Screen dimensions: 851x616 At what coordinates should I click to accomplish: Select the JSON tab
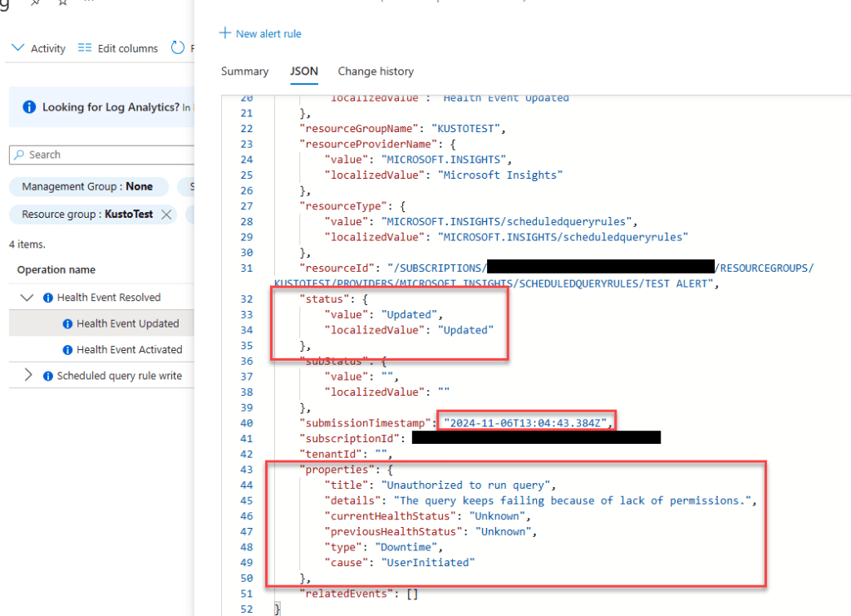pyautogui.click(x=303, y=71)
